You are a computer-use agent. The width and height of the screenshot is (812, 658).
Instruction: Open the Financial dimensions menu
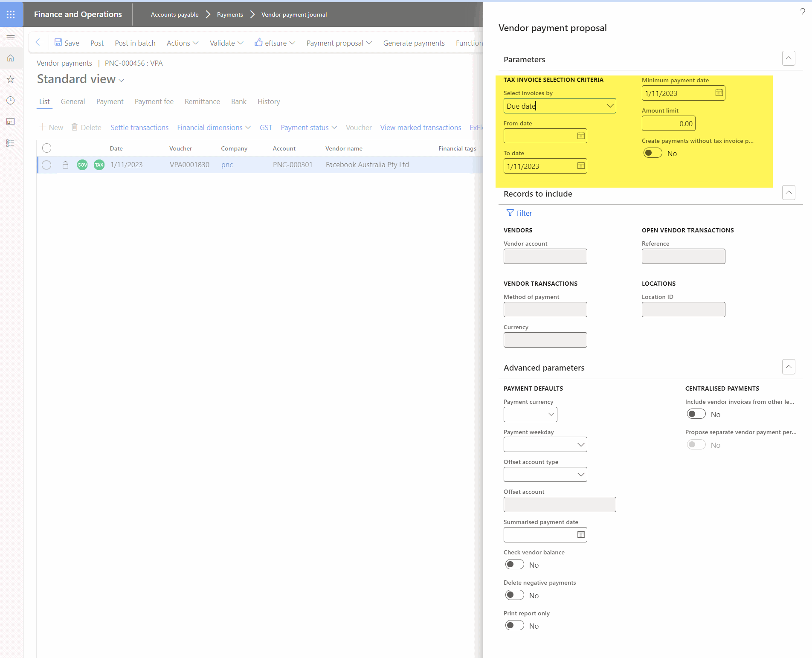tap(214, 127)
